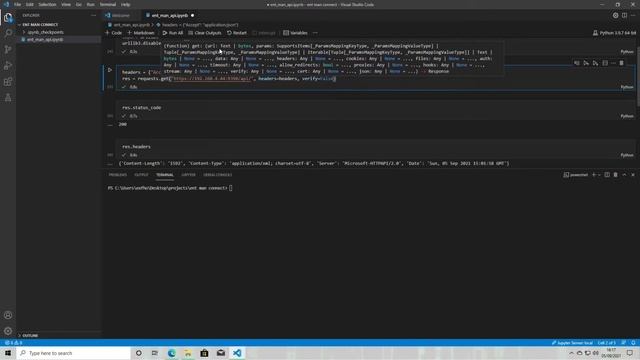640x360 pixels.
Task: Open the Testing flask view
Action: click(x=8, y=98)
